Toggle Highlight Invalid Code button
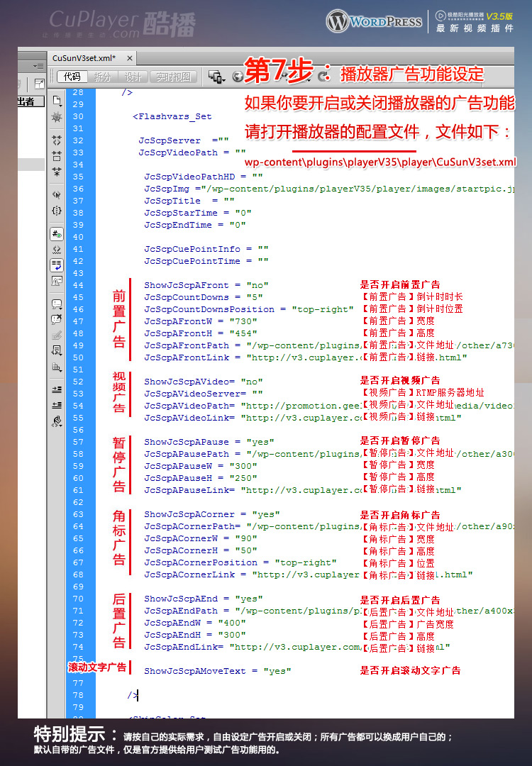Screen dimensions: 532x766 (57, 250)
